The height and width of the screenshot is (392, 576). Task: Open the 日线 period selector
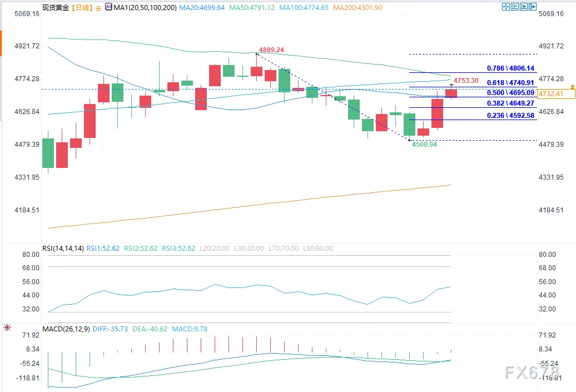[x=82, y=8]
